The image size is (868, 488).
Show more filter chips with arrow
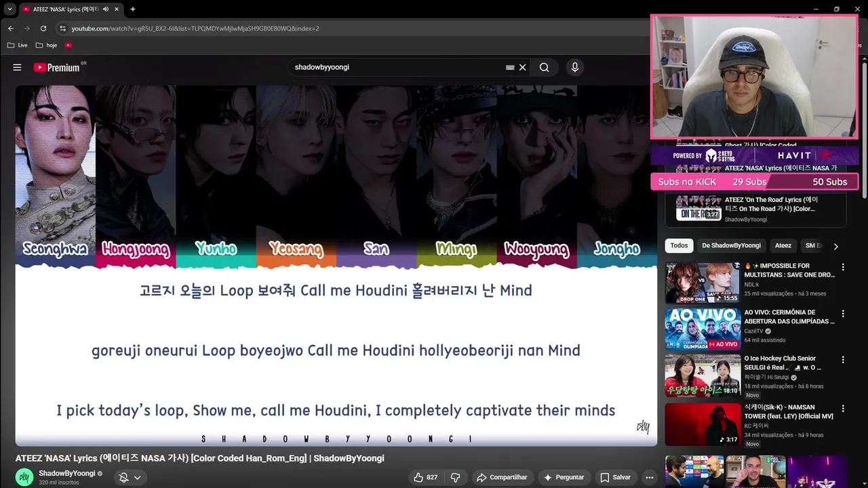point(835,246)
